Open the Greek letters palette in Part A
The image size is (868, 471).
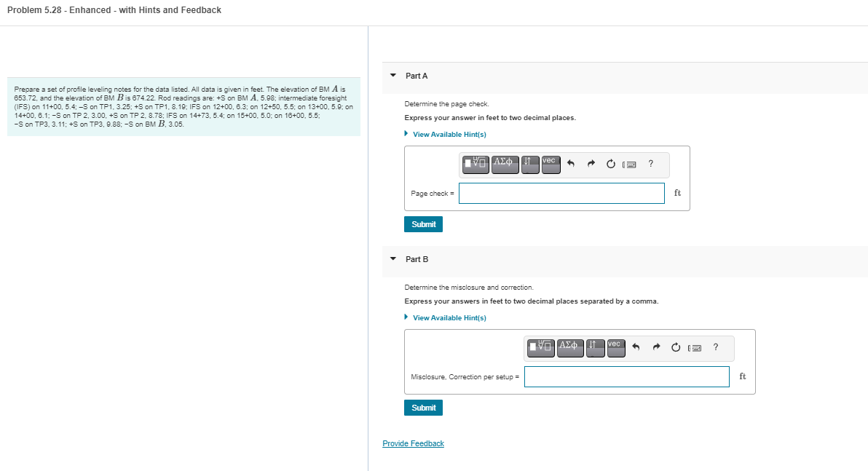pyautogui.click(x=505, y=165)
